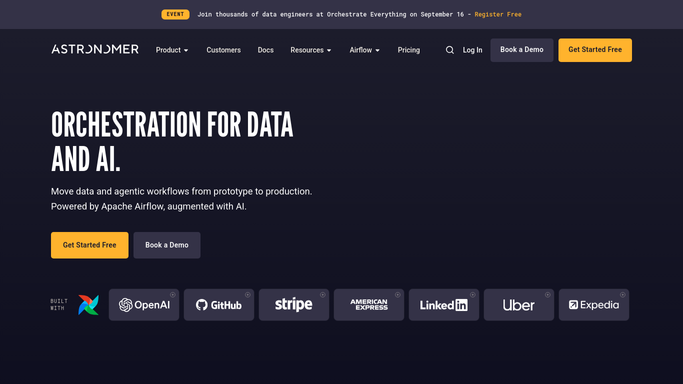Open the Uber logo card
The image size is (683, 384).
pyautogui.click(x=519, y=305)
